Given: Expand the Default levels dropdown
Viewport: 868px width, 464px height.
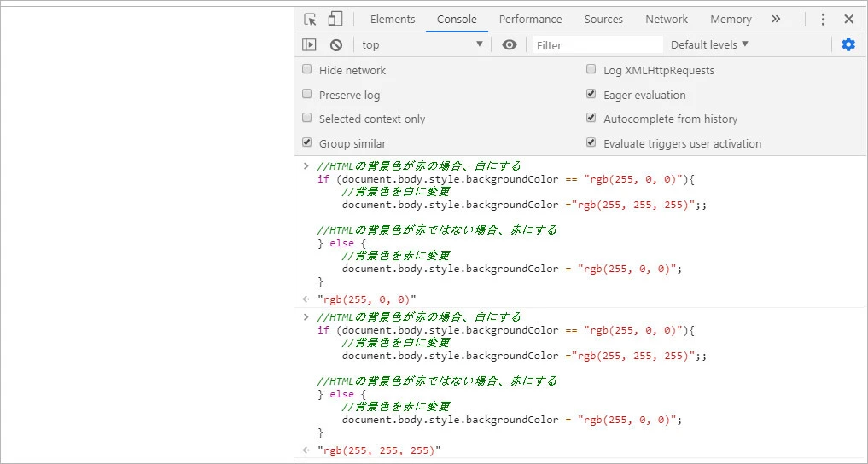Looking at the screenshot, I should point(709,44).
